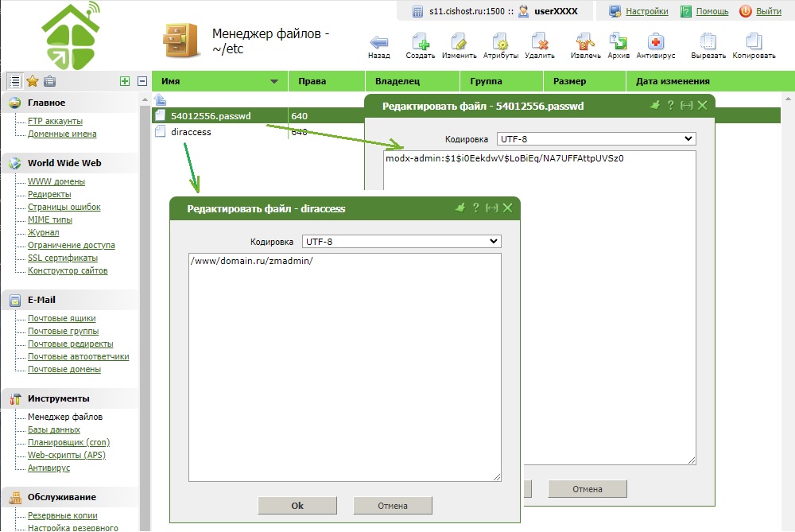Open encoding dropdown in diraccess editor

pos(401,241)
